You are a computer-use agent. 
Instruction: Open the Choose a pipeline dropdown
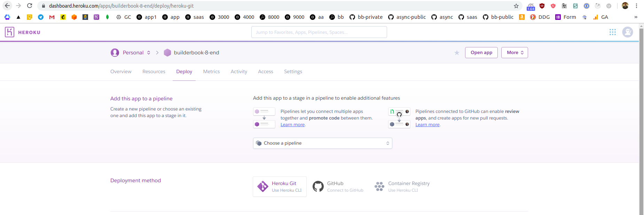click(x=322, y=143)
